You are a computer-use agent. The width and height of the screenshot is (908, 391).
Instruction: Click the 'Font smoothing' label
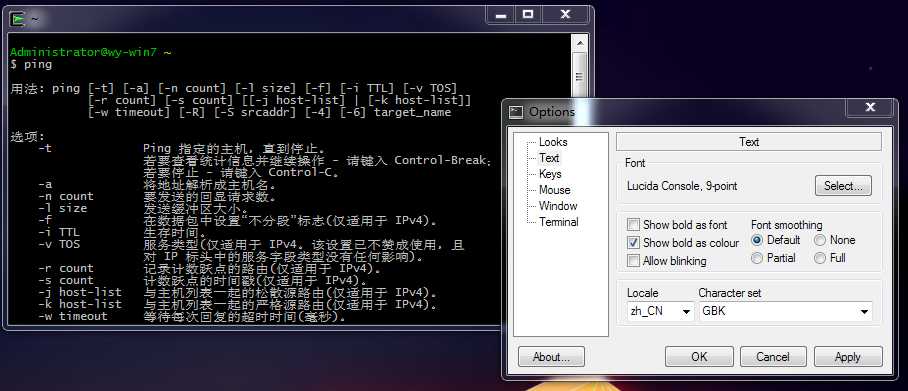coord(786,225)
